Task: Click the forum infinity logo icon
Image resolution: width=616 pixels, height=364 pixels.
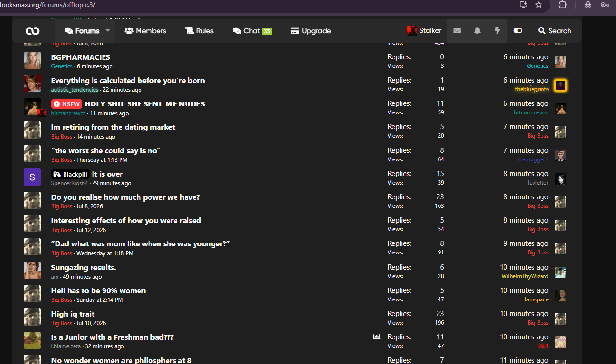Action: click(x=33, y=31)
